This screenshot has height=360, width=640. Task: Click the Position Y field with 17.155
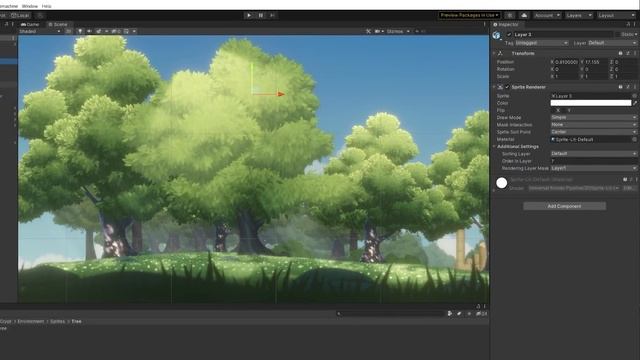click(597, 62)
